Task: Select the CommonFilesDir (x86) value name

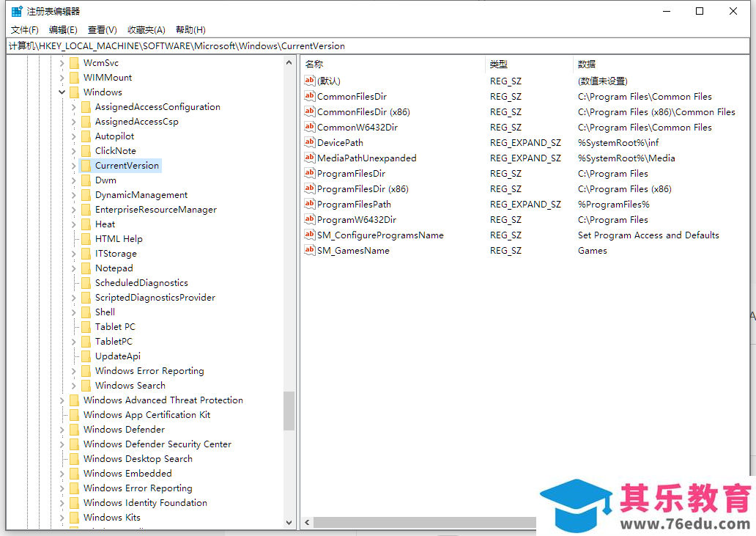Action: click(363, 111)
